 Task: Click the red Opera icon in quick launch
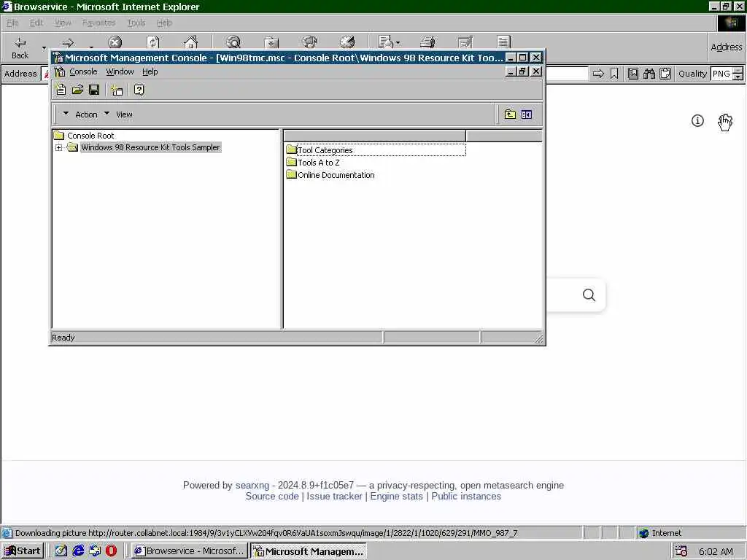click(111, 551)
